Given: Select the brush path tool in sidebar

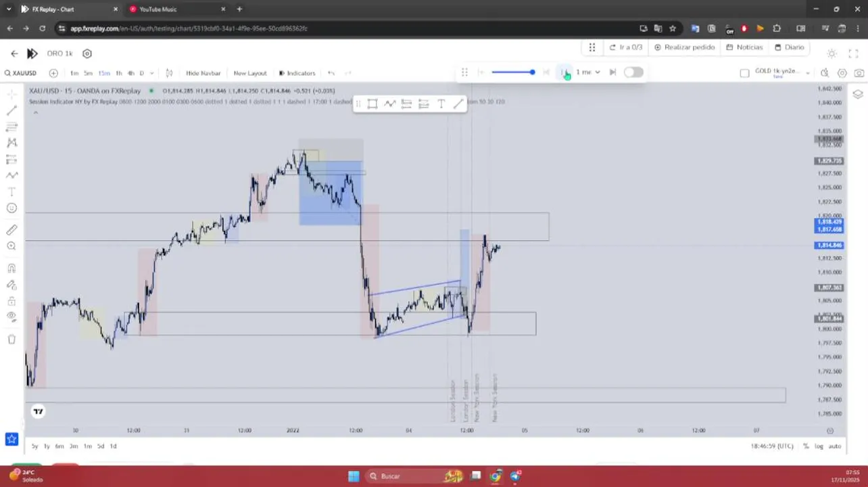Looking at the screenshot, I should [x=11, y=176].
